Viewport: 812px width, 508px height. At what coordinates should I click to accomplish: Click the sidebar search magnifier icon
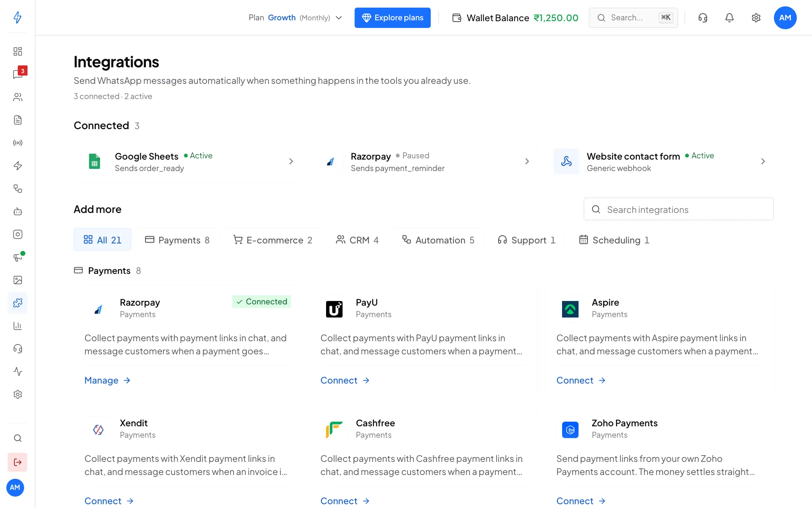(x=17, y=438)
